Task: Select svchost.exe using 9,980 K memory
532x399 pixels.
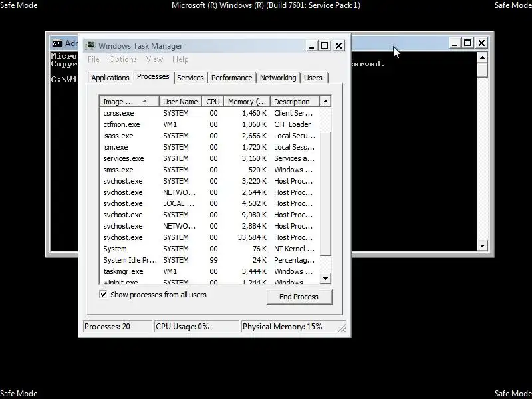Action: point(209,215)
